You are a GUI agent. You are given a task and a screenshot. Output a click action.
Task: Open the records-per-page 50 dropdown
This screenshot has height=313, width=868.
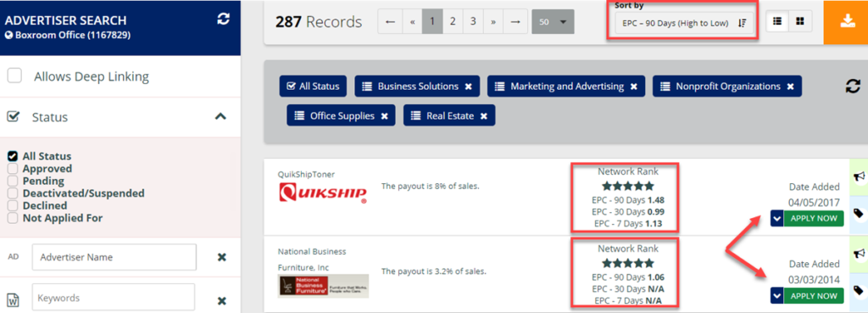(x=553, y=21)
